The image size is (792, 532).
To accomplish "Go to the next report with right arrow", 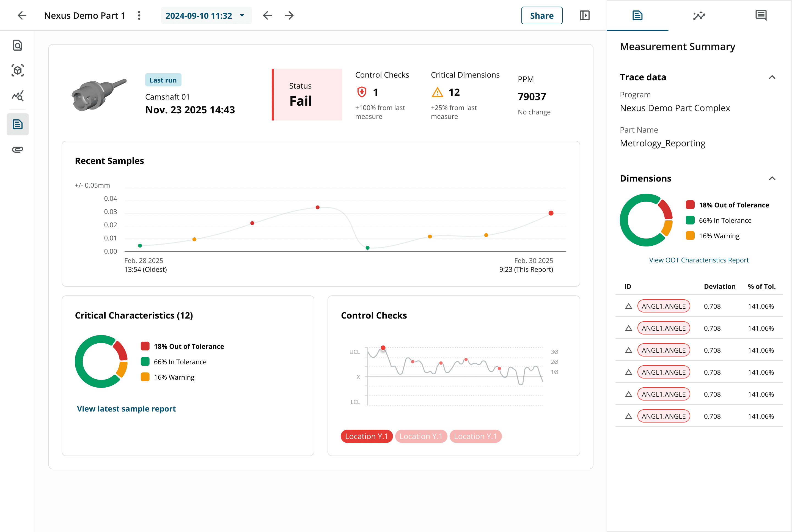I will coord(289,16).
